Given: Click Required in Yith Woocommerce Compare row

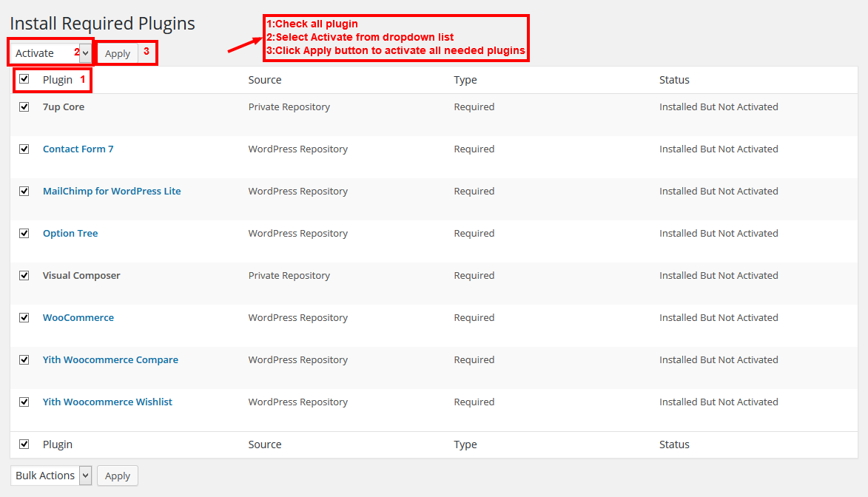Looking at the screenshot, I should click(474, 359).
